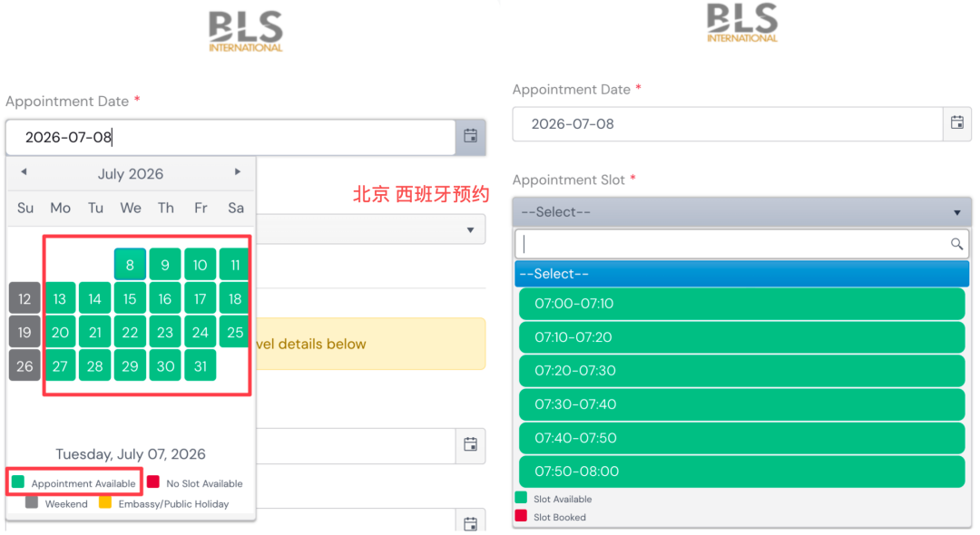Click July 2026 month title in calendar
The image size is (980, 535).
click(x=130, y=173)
